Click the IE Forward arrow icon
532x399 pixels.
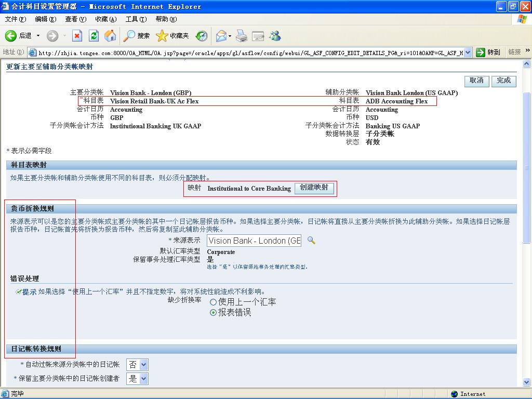52,36
